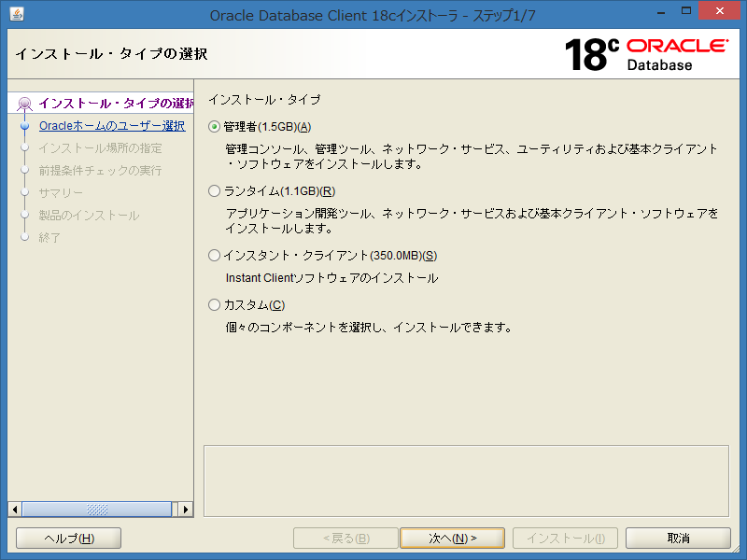The height and width of the screenshot is (560, 747).
Task: Click the magnifier icon beside the current step
Action: point(25,103)
